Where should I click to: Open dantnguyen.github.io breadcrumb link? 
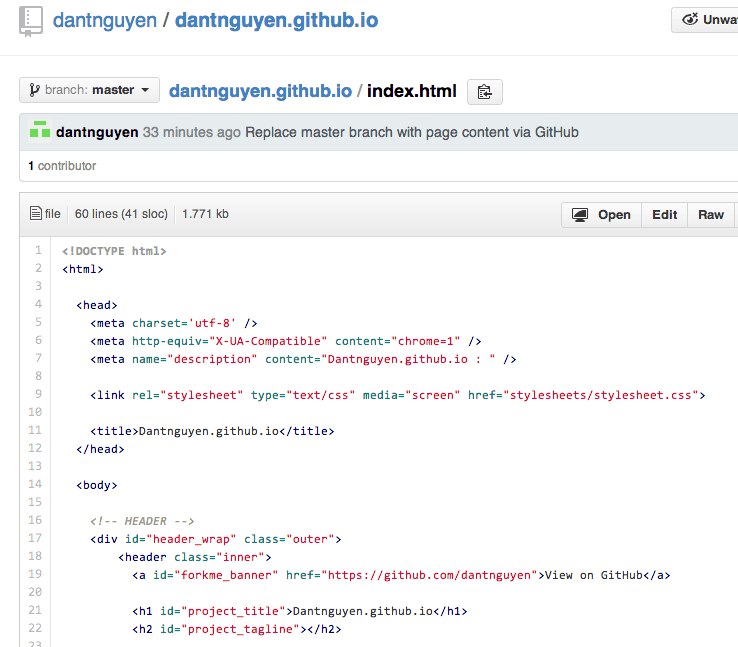pos(260,91)
